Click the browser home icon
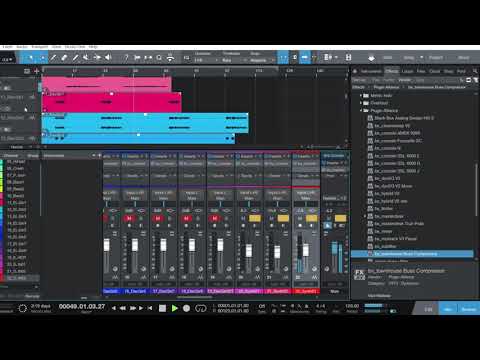This screenshot has width=480, height=360. [355, 71]
